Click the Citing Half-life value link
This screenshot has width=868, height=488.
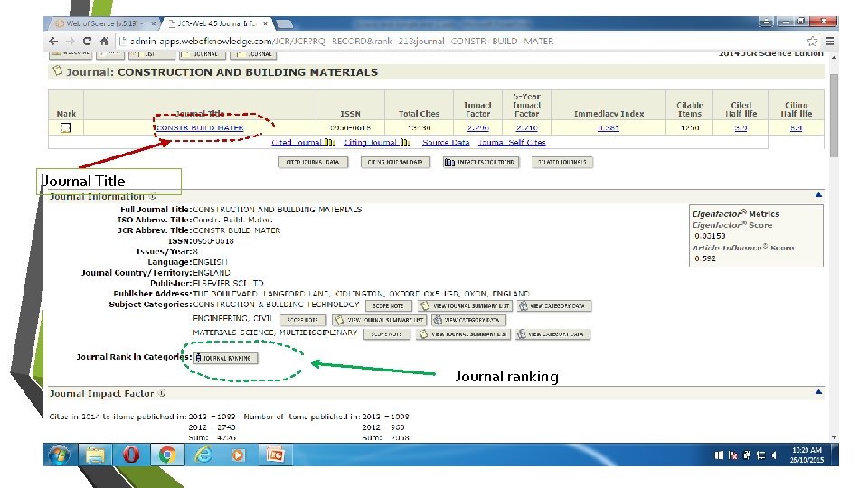(796, 127)
